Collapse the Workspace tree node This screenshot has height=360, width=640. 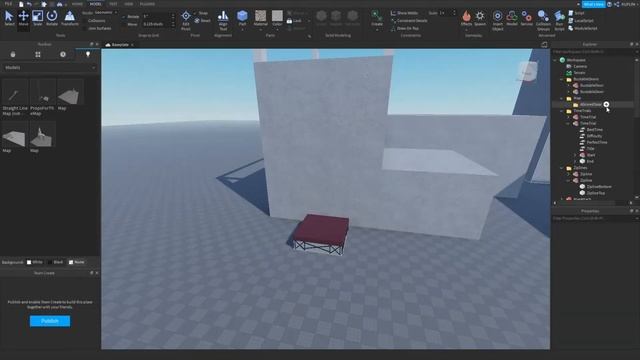555,60
